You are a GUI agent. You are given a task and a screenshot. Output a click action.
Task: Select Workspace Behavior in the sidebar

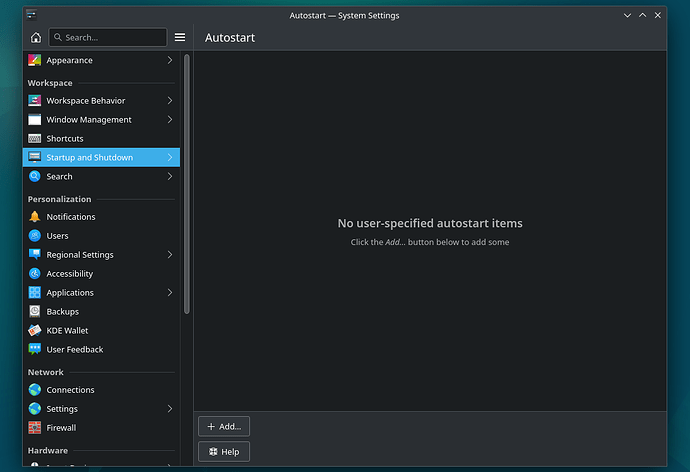point(101,101)
